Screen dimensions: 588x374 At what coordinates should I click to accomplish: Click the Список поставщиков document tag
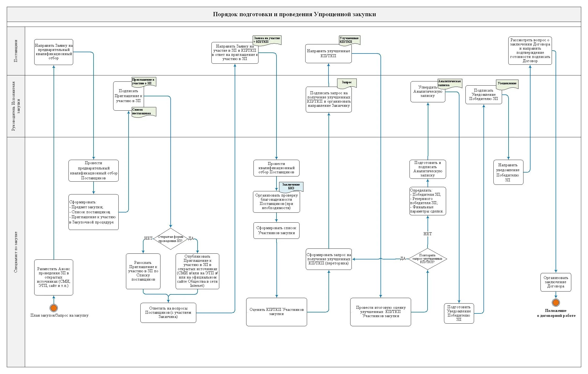143,112
